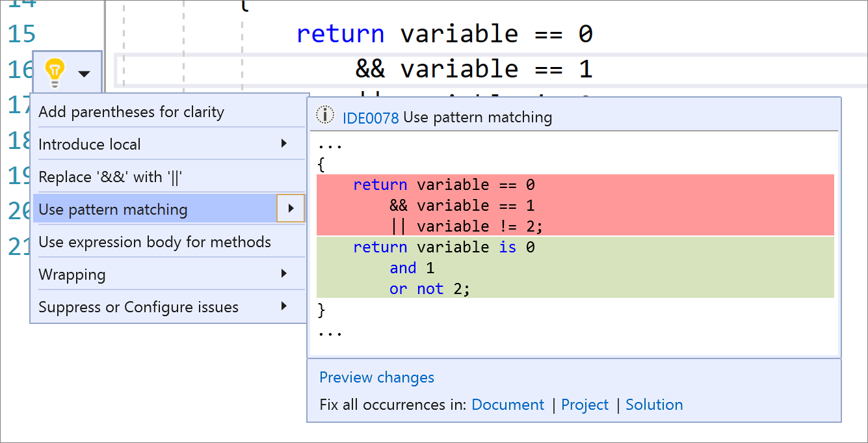The width and height of the screenshot is (868, 443).
Task: Expand Suppress or Configure issues arrow
Action: (284, 306)
